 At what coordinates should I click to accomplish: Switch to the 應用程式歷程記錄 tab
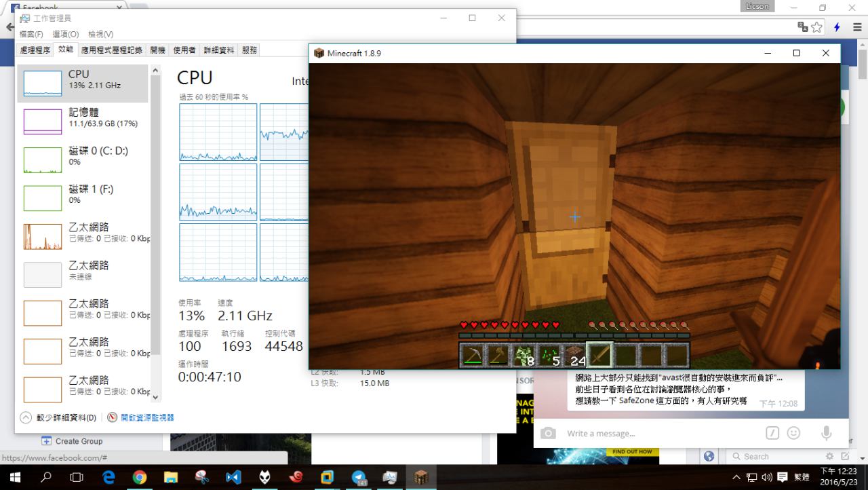[112, 50]
